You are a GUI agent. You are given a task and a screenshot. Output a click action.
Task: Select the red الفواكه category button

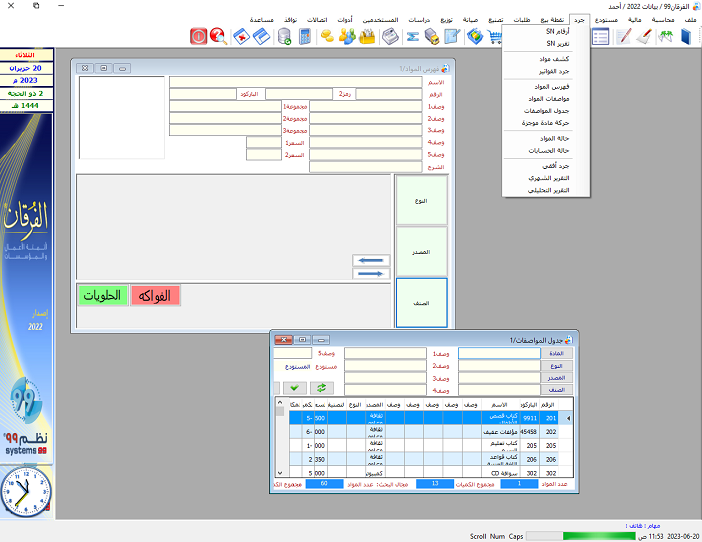[155, 295]
